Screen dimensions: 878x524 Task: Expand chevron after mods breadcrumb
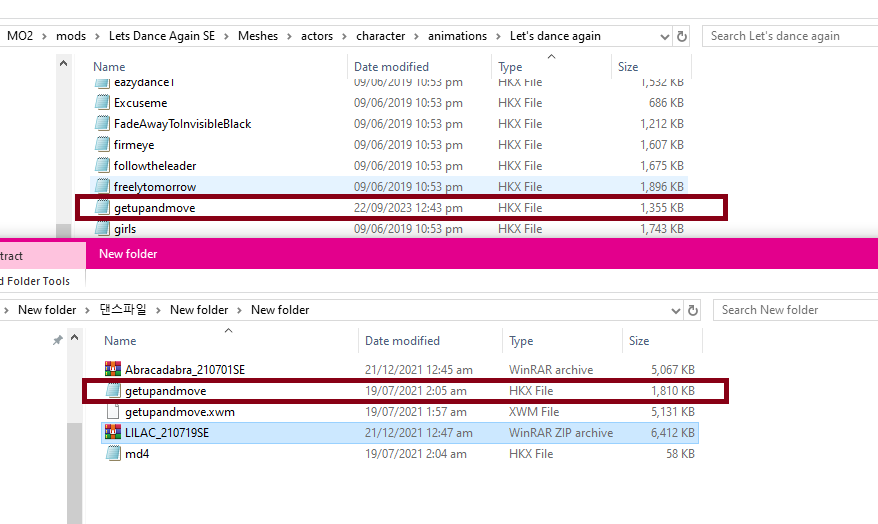[97, 36]
